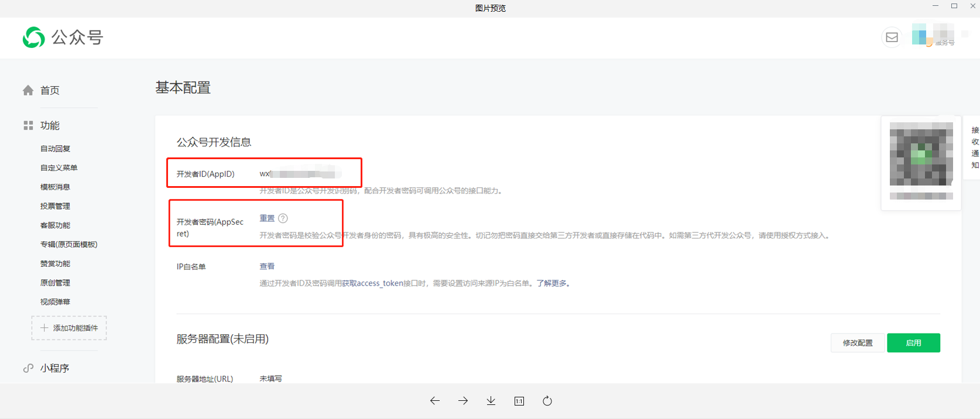
Task: Click the 1:1 actual size icon
Action: pos(519,401)
